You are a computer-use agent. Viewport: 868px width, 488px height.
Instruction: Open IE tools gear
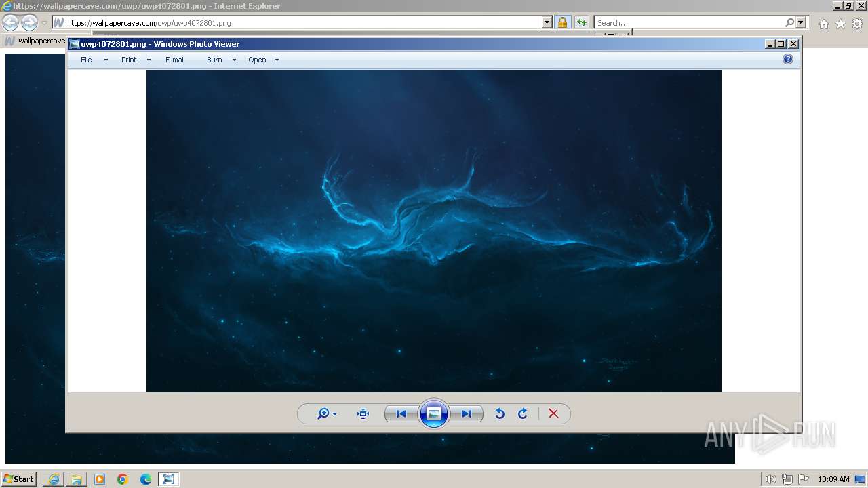point(857,24)
